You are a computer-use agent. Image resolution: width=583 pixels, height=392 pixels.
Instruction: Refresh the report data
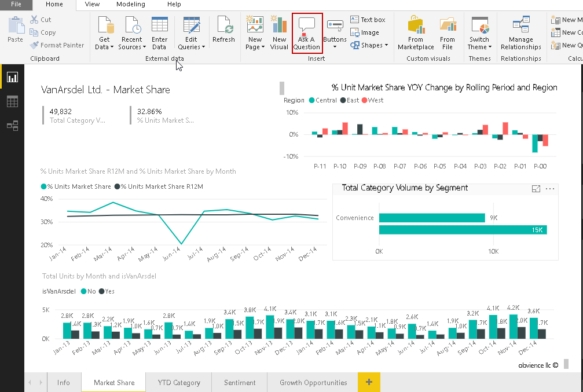pyautogui.click(x=224, y=29)
